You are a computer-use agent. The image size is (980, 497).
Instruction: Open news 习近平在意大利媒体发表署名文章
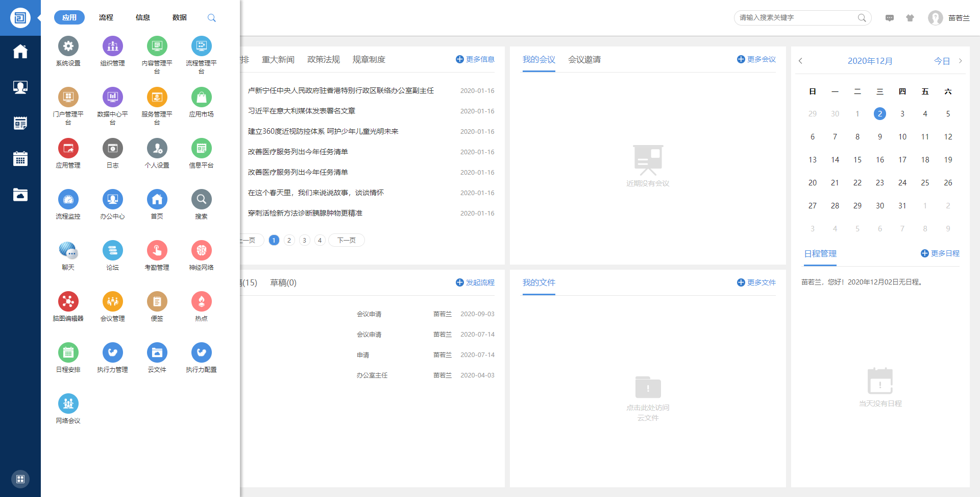[302, 111]
